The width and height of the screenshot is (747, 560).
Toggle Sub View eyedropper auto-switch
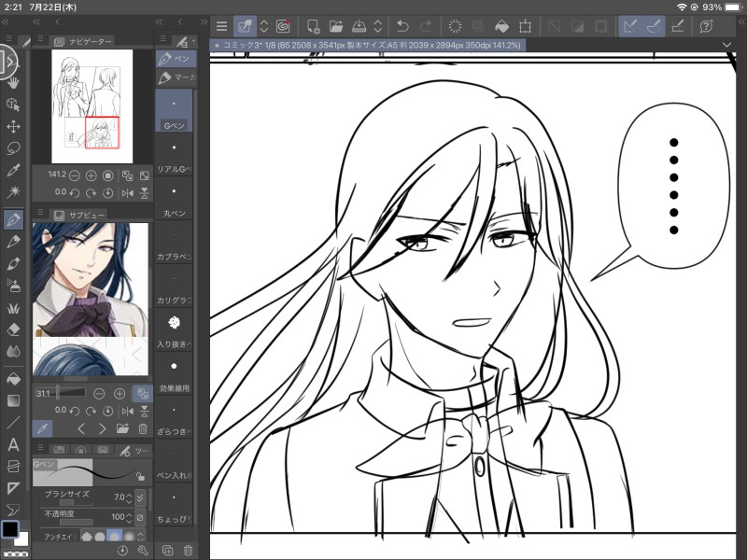pyautogui.click(x=42, y=428)
